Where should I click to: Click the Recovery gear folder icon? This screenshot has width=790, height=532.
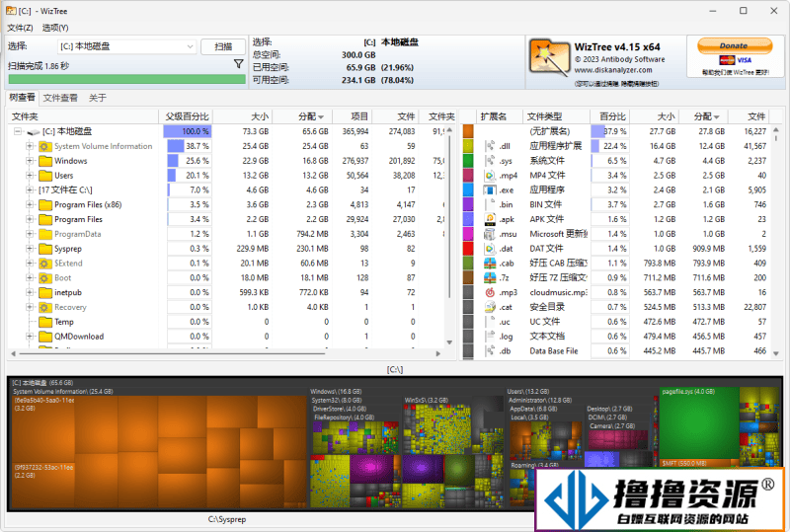(45, 307)
